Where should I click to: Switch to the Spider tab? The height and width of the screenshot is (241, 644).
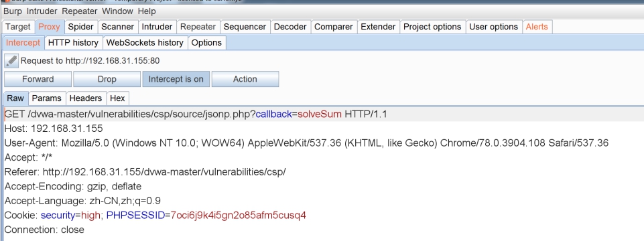pos(81,27)
